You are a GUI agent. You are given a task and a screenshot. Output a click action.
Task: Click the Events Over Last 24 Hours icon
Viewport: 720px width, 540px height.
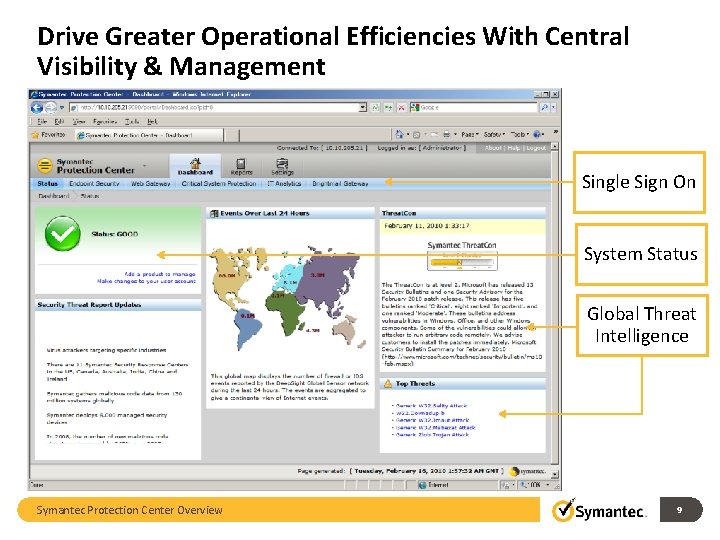coord(214,214)
